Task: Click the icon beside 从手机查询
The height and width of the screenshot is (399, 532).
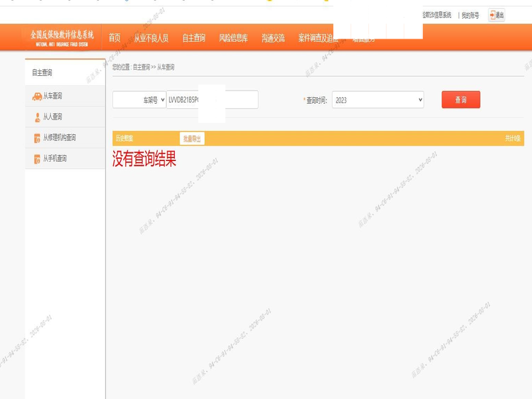Action: click(x=37, y=159)
